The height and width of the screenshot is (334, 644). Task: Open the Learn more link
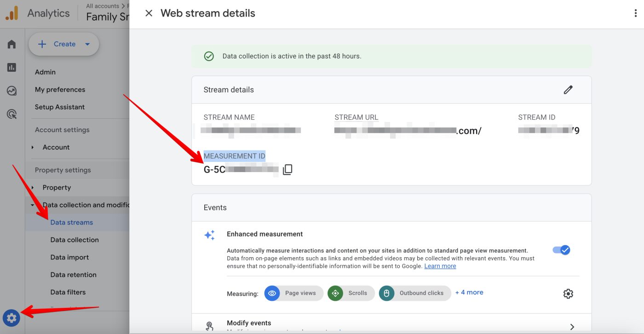(x=440, y=265)
